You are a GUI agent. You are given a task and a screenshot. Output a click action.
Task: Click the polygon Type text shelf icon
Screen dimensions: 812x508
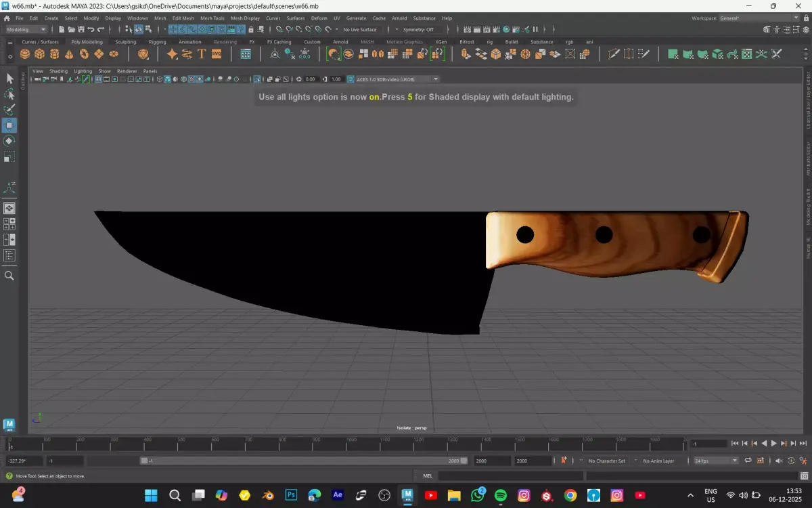[202, 54]
